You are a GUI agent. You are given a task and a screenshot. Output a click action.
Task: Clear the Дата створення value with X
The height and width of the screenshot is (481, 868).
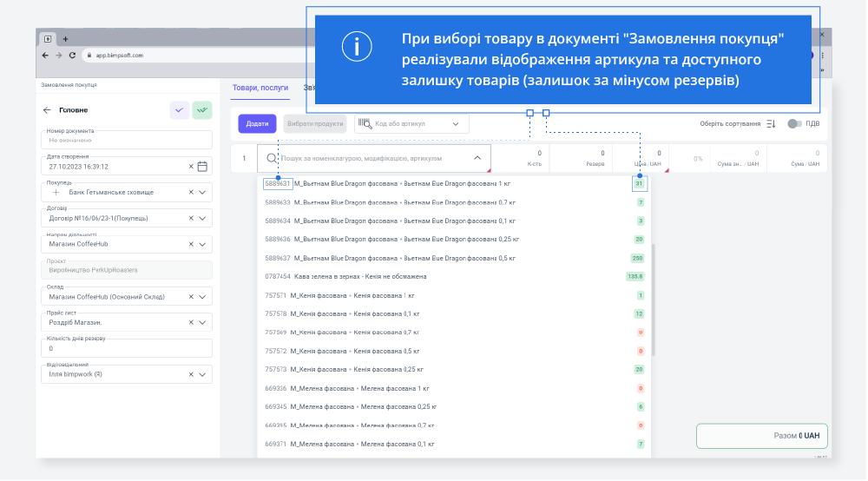coord(191,166)
